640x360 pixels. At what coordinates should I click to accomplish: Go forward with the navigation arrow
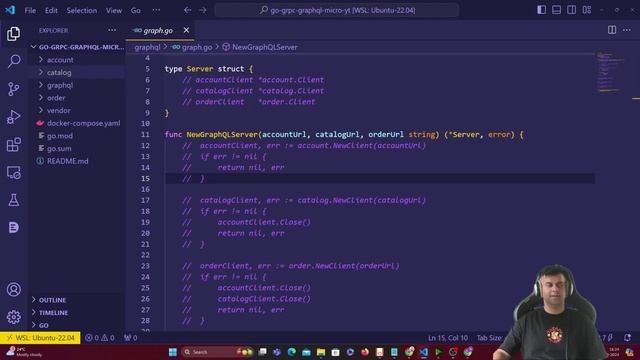click(x=203, y=10)
